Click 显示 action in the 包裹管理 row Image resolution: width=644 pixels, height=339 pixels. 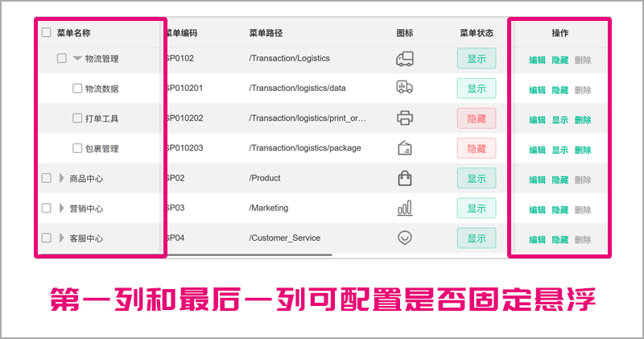click(x=559, y=150)
